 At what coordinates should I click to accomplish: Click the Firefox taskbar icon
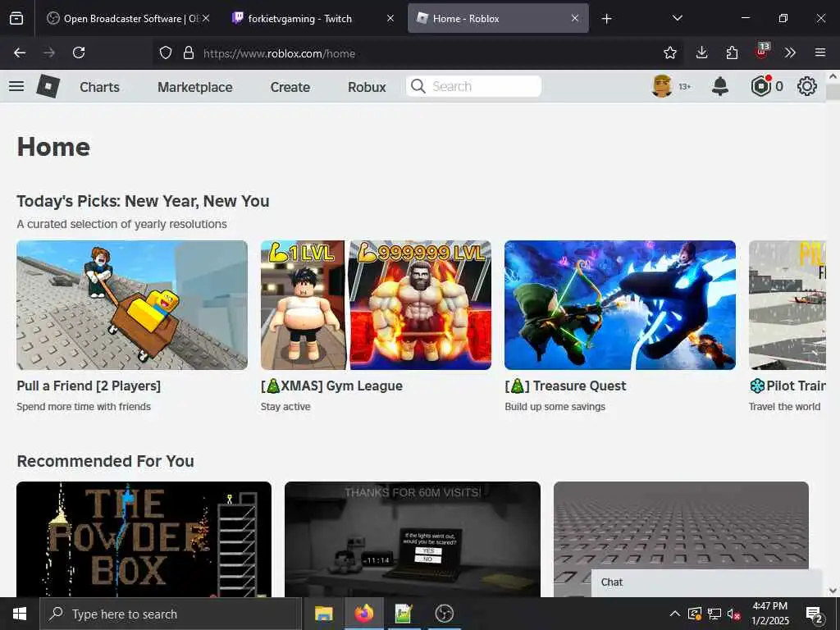coord(363,614)
